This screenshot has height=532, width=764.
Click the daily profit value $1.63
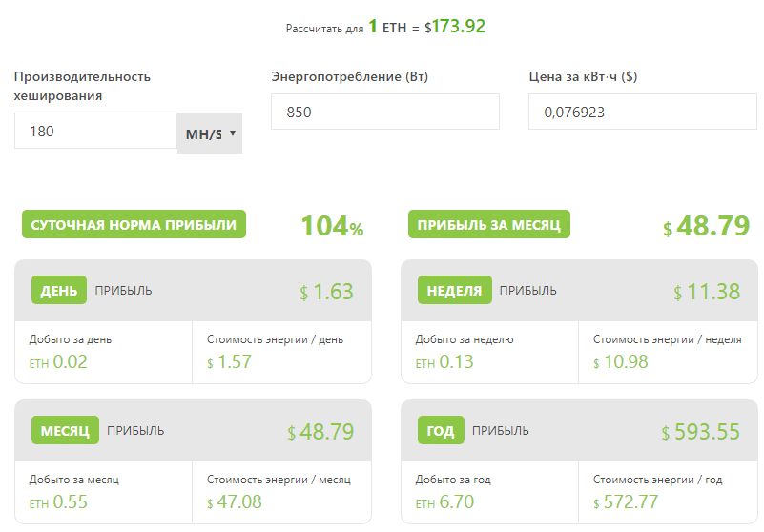point(326,292)
